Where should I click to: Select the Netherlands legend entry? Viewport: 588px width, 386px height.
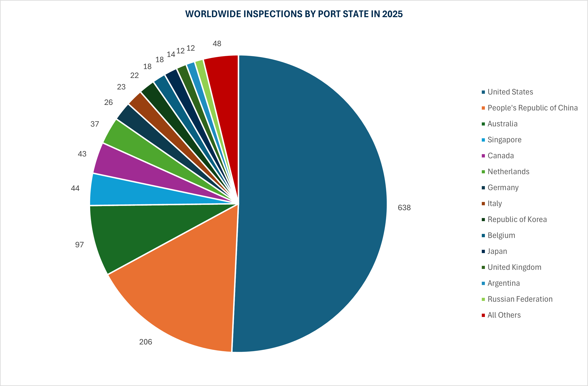point(508,172)
